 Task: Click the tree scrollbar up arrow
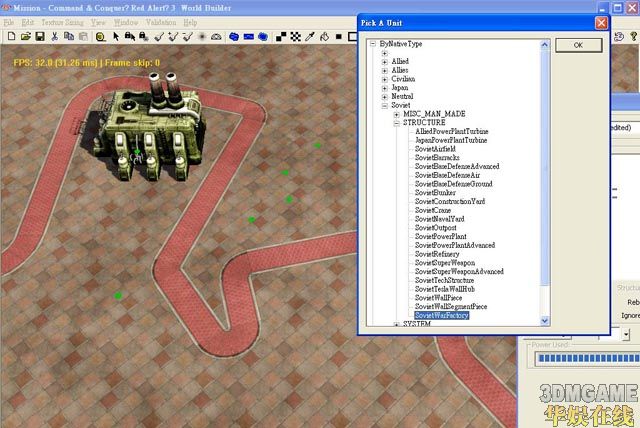[x=544, y=45]
